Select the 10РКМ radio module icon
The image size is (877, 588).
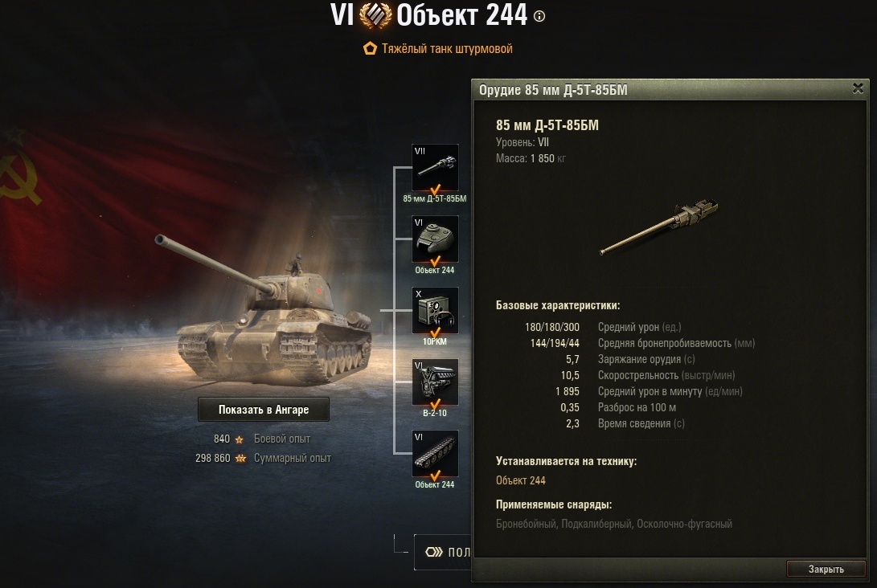click(435, 311)
